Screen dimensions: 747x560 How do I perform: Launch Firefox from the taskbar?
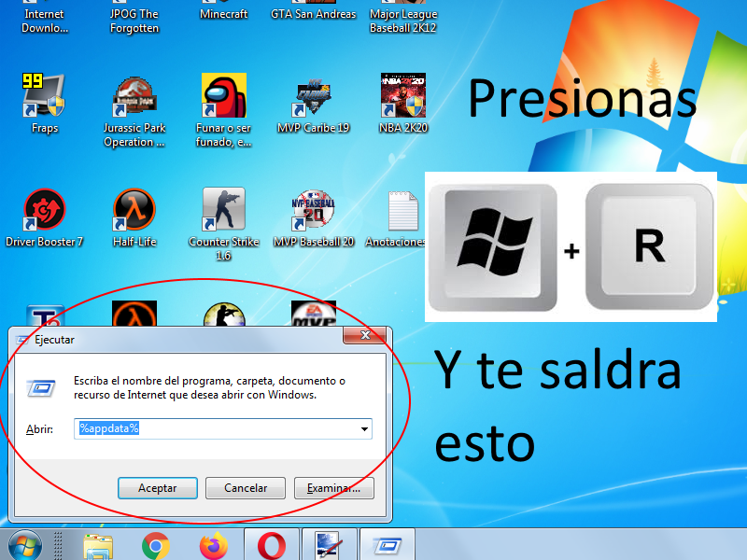[x=213, y=545]
